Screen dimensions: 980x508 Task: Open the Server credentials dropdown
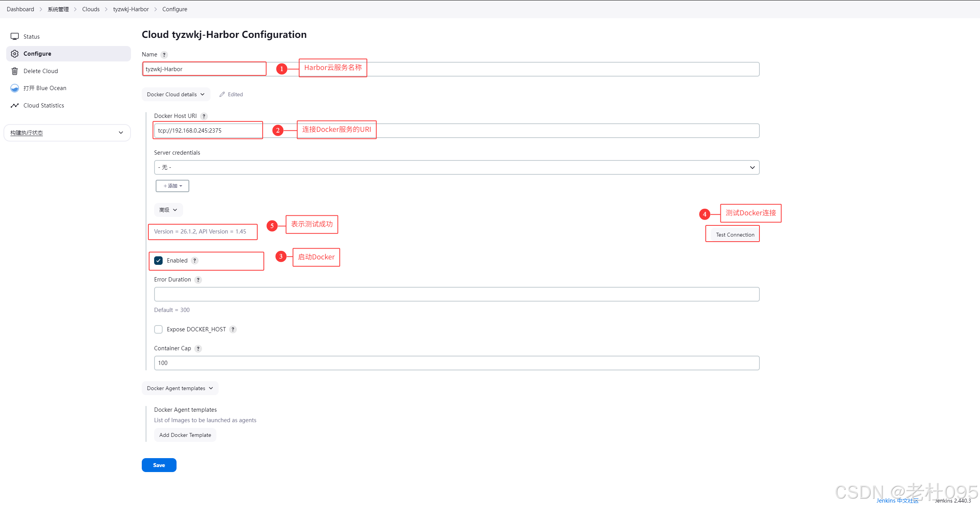(457, 167)
